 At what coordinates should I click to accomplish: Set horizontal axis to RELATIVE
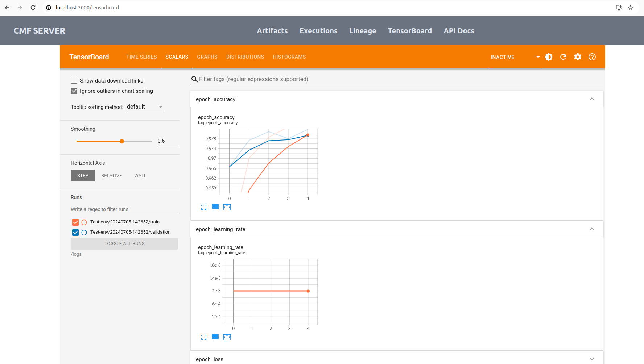pyautogui.click(x=112, y=176)
